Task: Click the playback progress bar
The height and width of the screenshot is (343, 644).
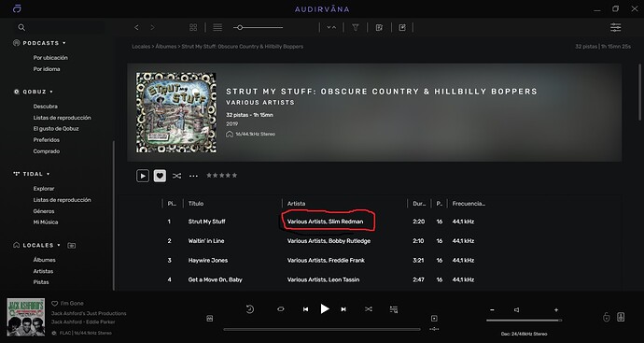Action: click(x=322, y=329)
